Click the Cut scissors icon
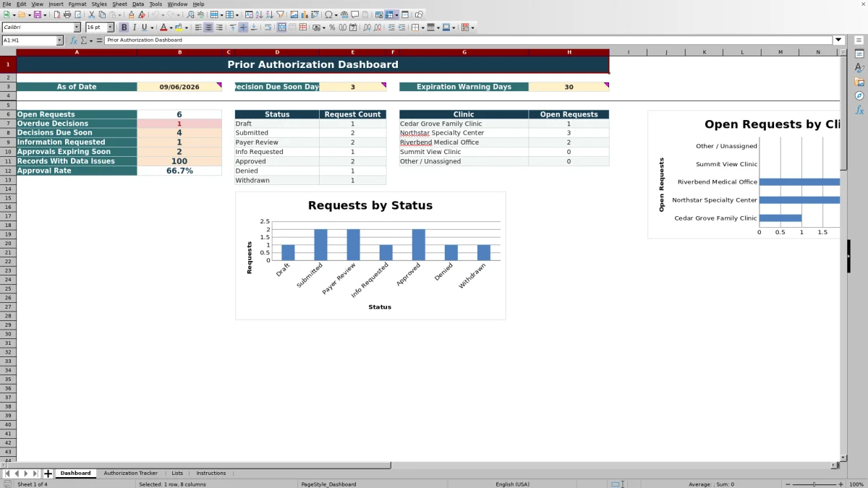 pos(92,14)
